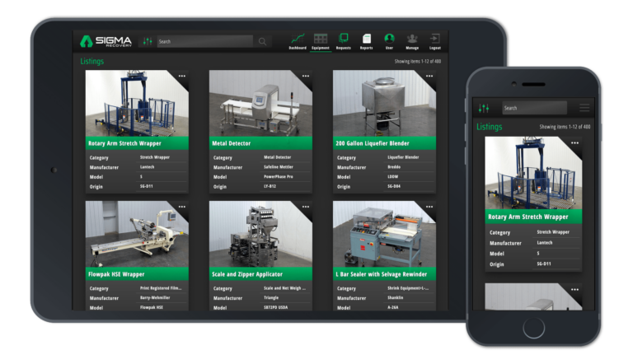Screen dimensions: 633x364
Task: Click the Sigma Recovery logo
Action: (105, 41)
